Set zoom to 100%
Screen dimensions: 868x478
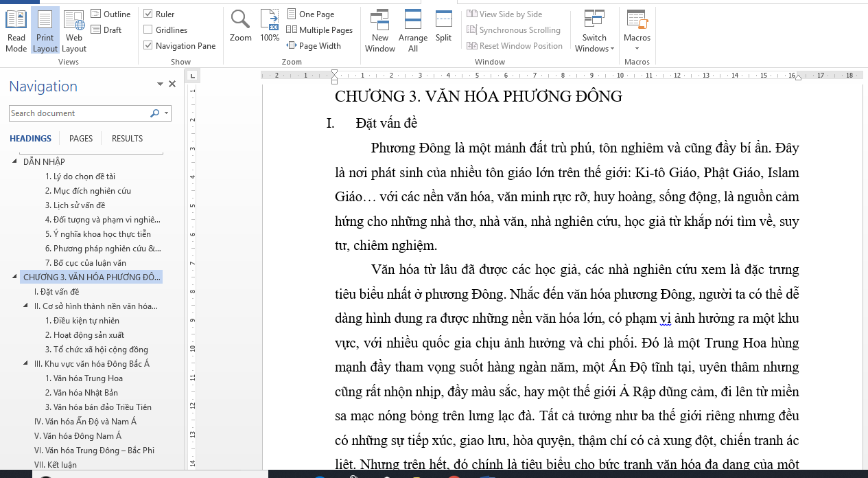(x=270, y=26)
